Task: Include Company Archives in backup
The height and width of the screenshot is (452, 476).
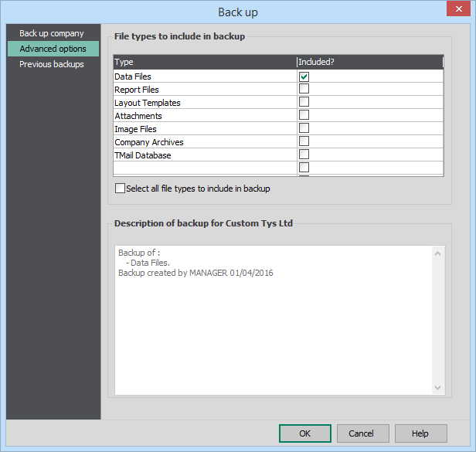Action: coord(304,141)
